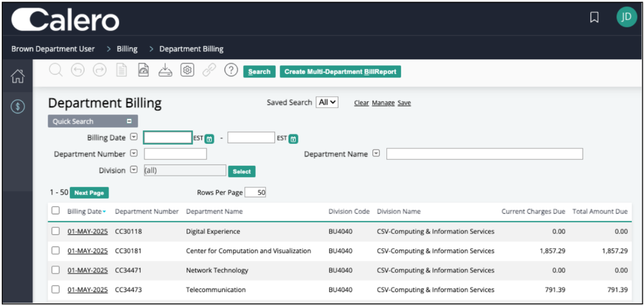Open the Billing Date operator dropdown
The image size is (644, 306).
point(134,137)
